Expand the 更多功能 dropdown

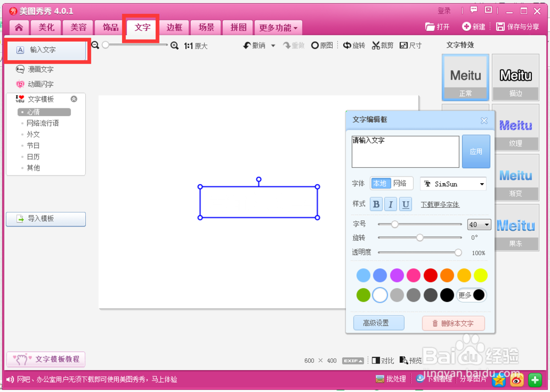click(278, 27)
